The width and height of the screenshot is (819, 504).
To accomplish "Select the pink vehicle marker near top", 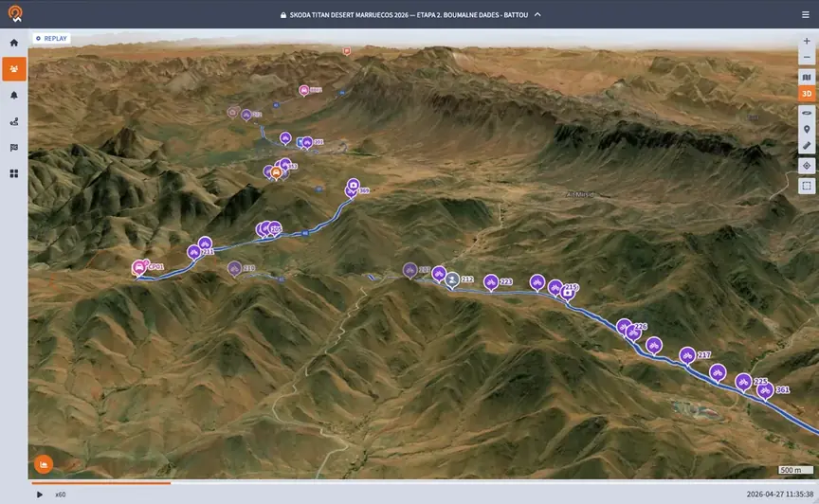I will pyautogui.click(x=303, y=90).
